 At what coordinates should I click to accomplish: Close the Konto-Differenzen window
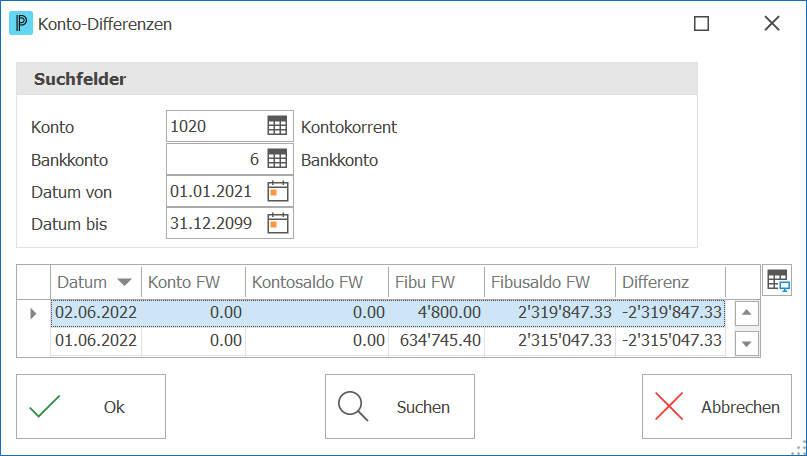coord(771,24)
